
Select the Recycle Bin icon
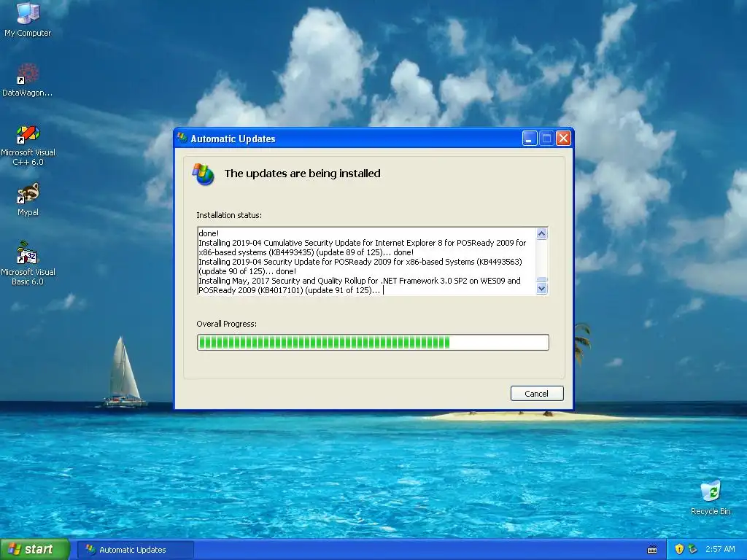[x=711, y=497]
